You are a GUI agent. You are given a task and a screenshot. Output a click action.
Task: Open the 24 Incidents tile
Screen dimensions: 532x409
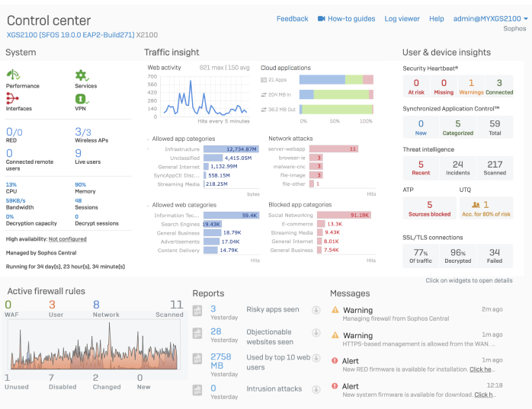(458, 168)
